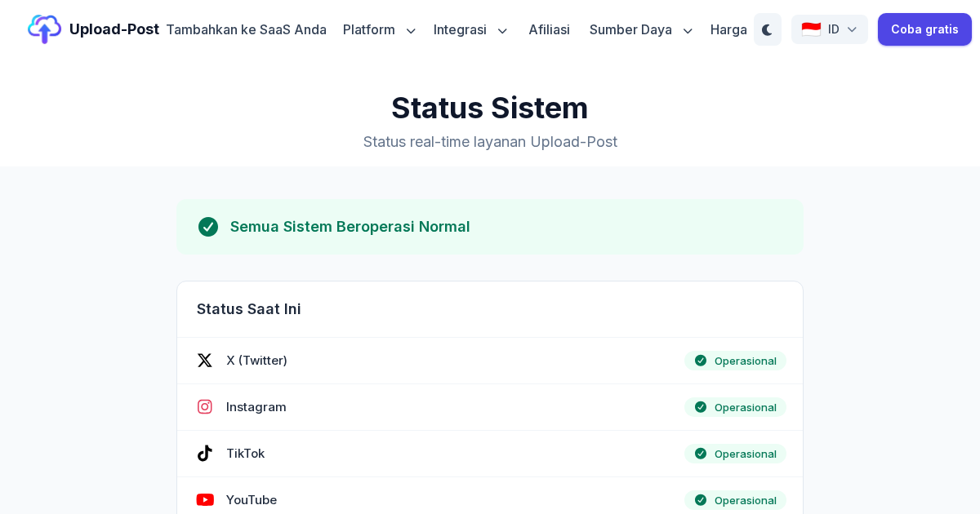980x514 pixels.
Task: Expand the Integrasi menu
Action: (470, 29)
